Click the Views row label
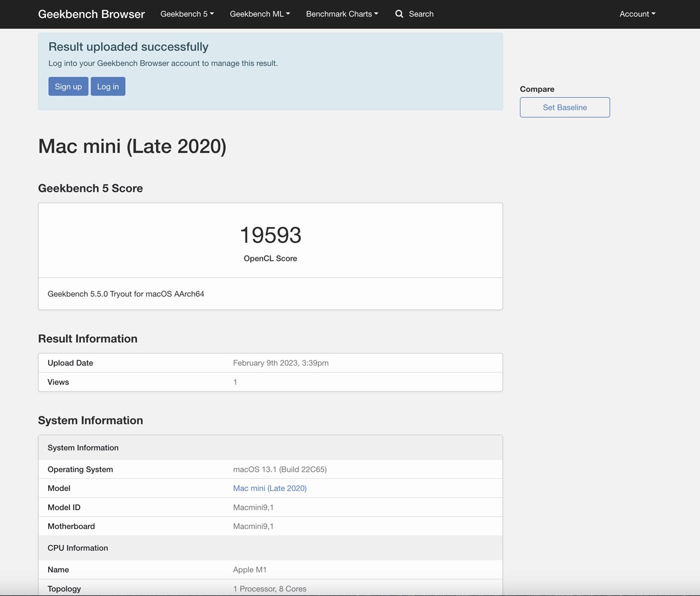 tap(58, 382)
